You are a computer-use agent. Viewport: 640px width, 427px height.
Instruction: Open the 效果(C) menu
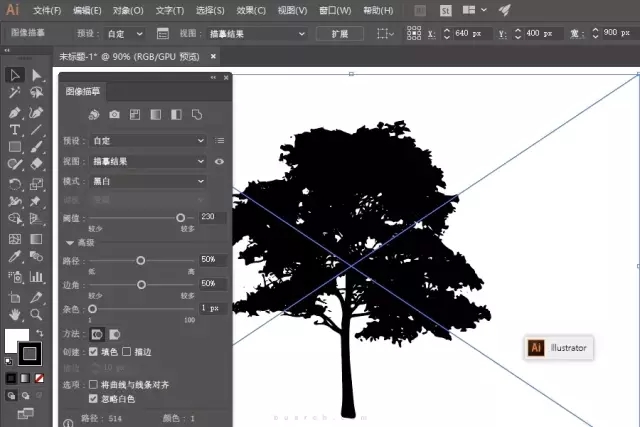point(251,10)
